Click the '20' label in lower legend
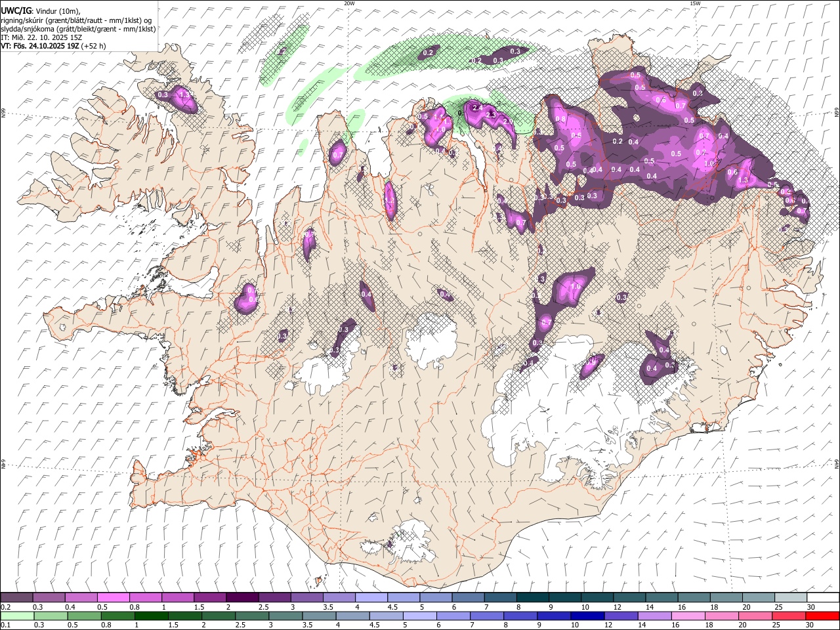This screenshot has width=840, height=630. (742, 625)
